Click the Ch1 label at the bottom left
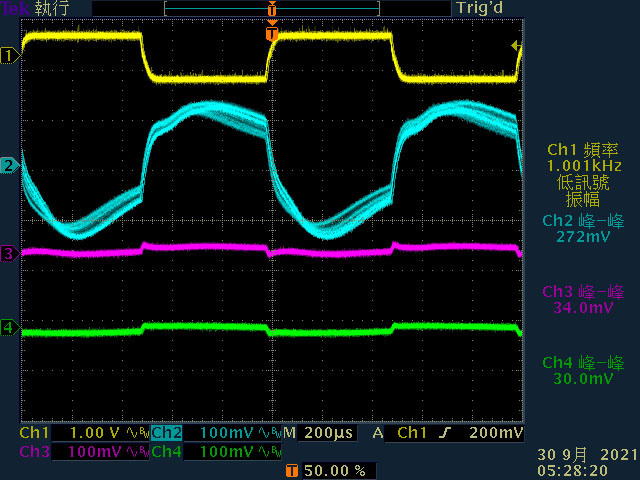The width and height of the screenshot is (640, 480). pyautogui.click(x=34, y=433)
